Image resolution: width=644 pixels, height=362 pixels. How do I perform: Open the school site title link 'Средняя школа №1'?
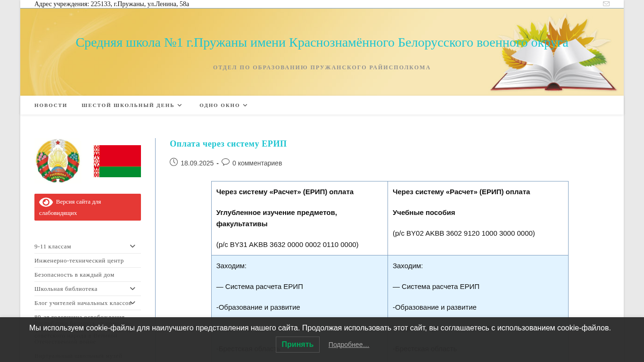click(x=322, y=42)
